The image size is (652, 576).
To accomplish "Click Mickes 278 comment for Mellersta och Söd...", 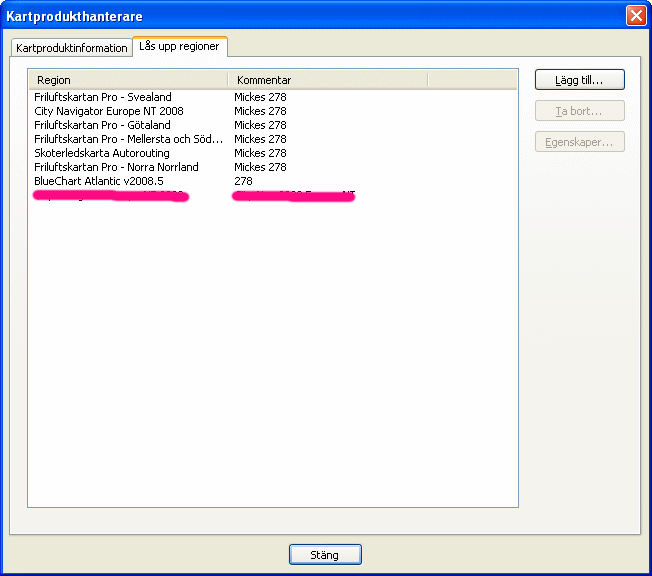I will tap(260, 139).
